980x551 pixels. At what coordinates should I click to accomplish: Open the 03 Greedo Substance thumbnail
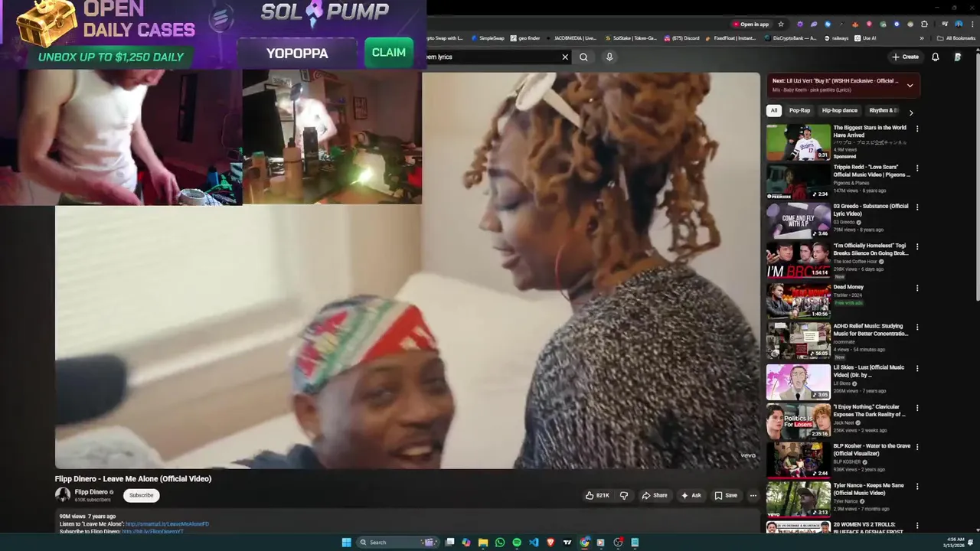pyautogui.click(x=798, y=221)
